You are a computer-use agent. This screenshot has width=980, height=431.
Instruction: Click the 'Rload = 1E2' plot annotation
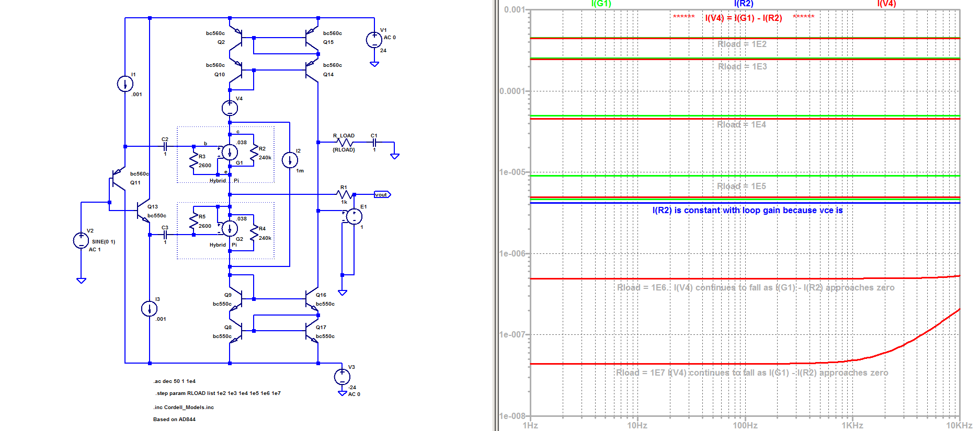tap(742, 44)
